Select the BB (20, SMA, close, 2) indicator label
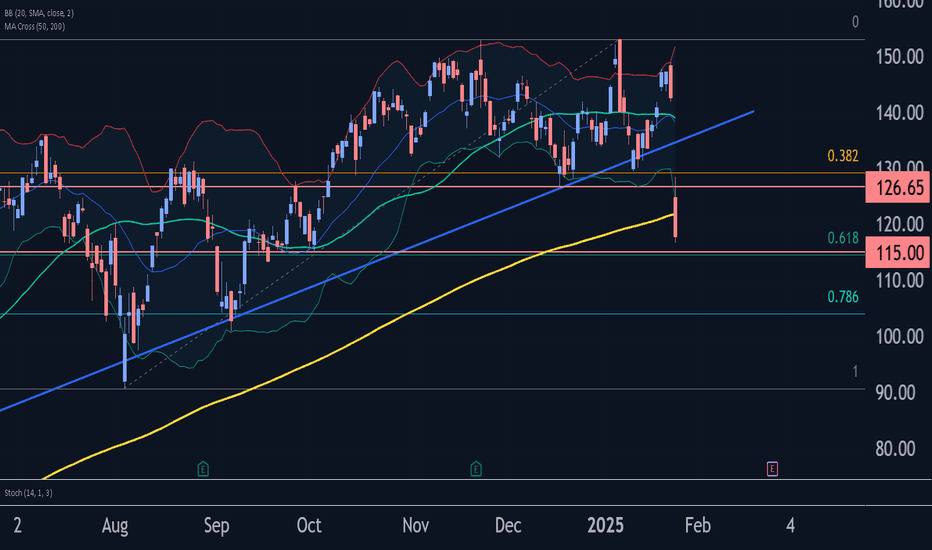The height and width of the screenshot is (550, 932). coord(39,13)
